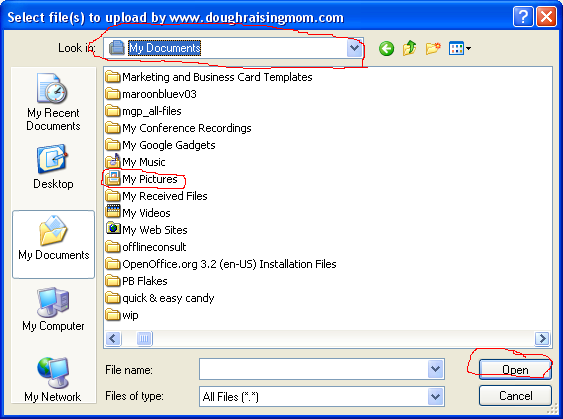
Task: Expand the Look in dropdown
Action: [x=354, y=48]
